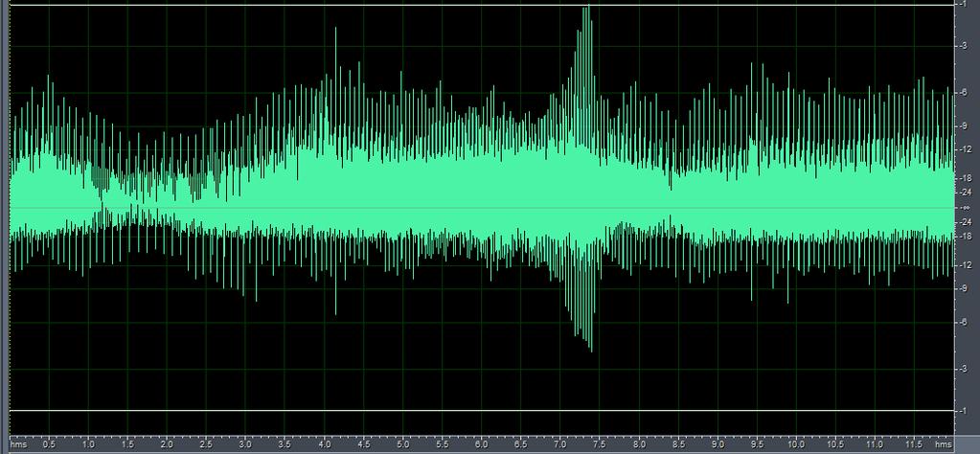Click the upper -9 dB scale label
The height and width of the screenshot is (454, 980).
(965, 126)
